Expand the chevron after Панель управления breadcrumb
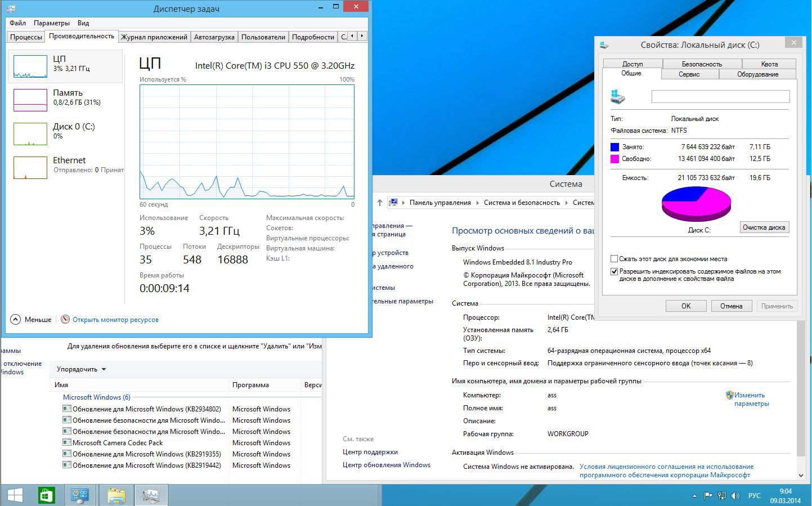The width and height of the screenshot is (812, 506). pos(478,203)
